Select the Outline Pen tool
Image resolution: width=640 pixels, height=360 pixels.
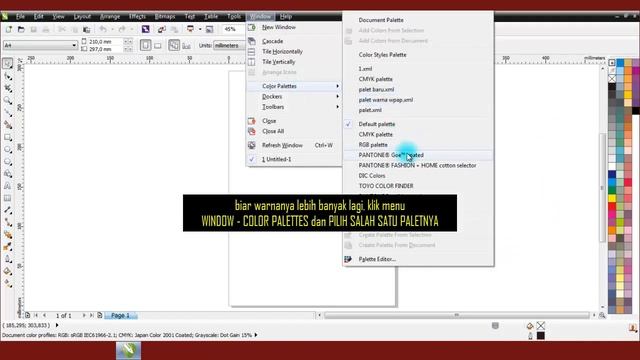coord(8,259)
